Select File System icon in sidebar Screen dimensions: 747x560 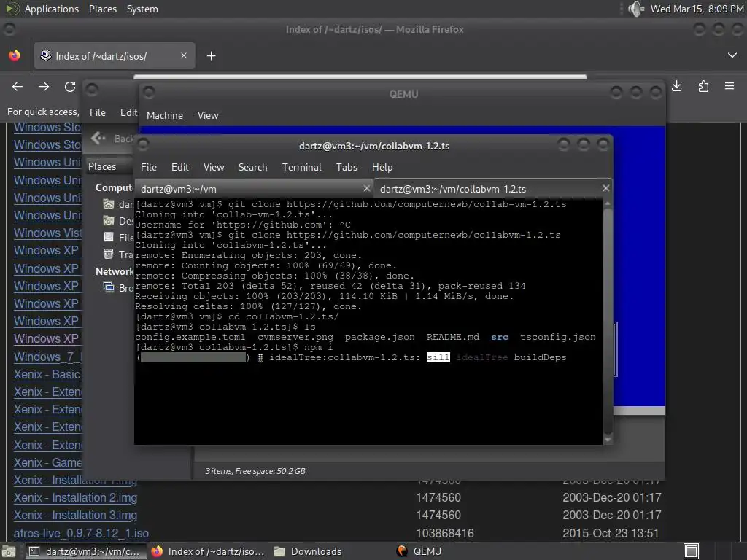click(109, 237)
